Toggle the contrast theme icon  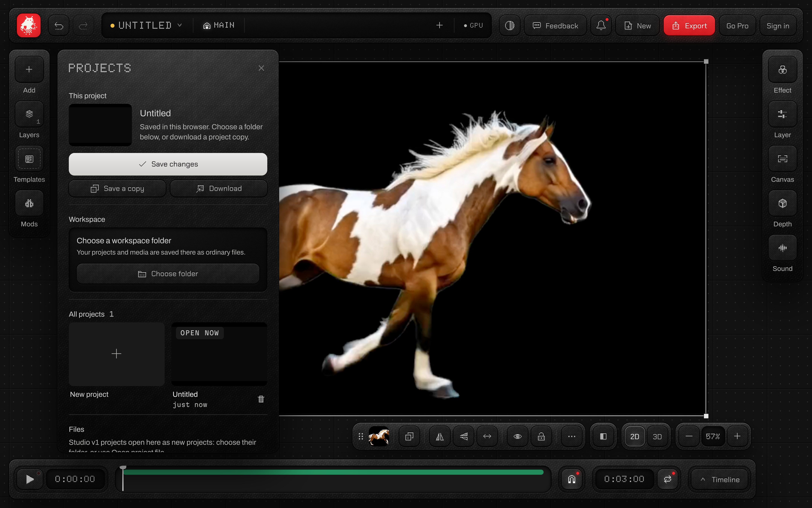[x=510, y=26]
